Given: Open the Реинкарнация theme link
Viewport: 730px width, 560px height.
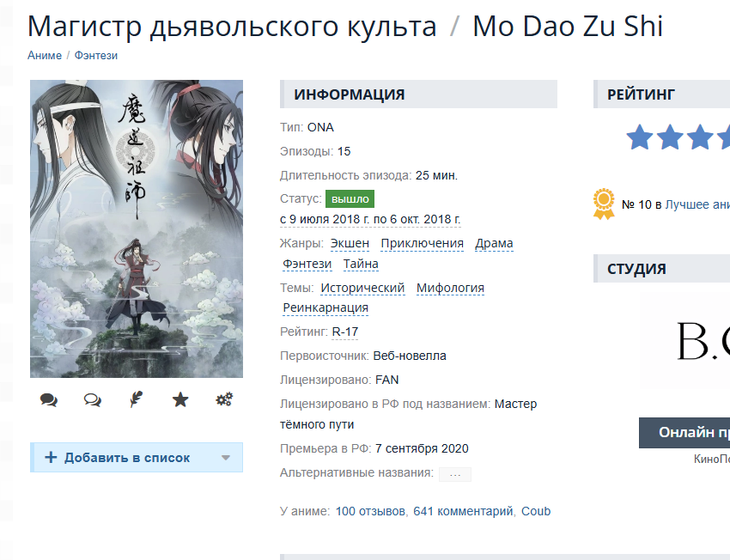Looking at the screenshot, I should (325, 307).
